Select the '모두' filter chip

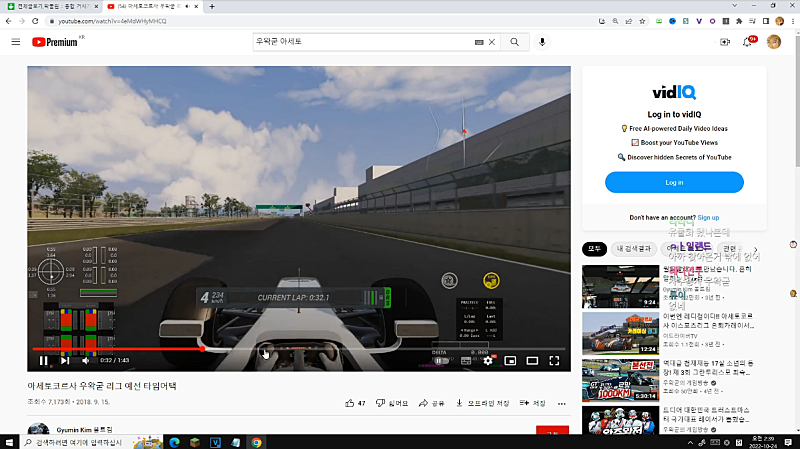[x=594, y=249]
